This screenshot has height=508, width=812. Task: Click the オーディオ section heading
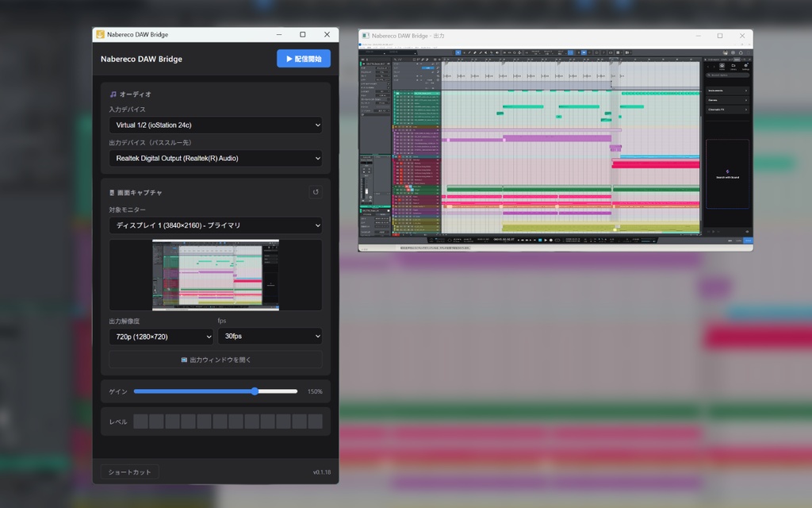[131, 94]
